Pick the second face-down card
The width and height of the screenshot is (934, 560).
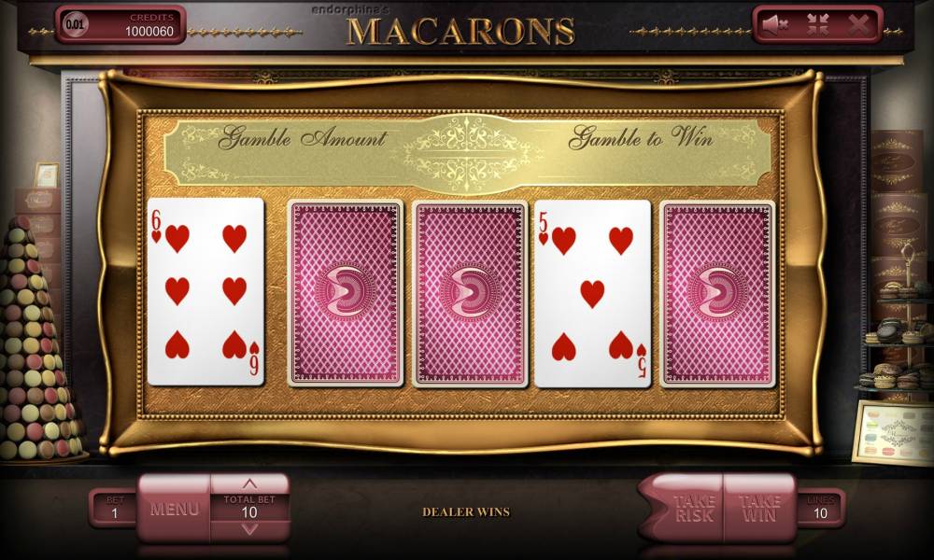pyautogui.click(x=345, y=293)
